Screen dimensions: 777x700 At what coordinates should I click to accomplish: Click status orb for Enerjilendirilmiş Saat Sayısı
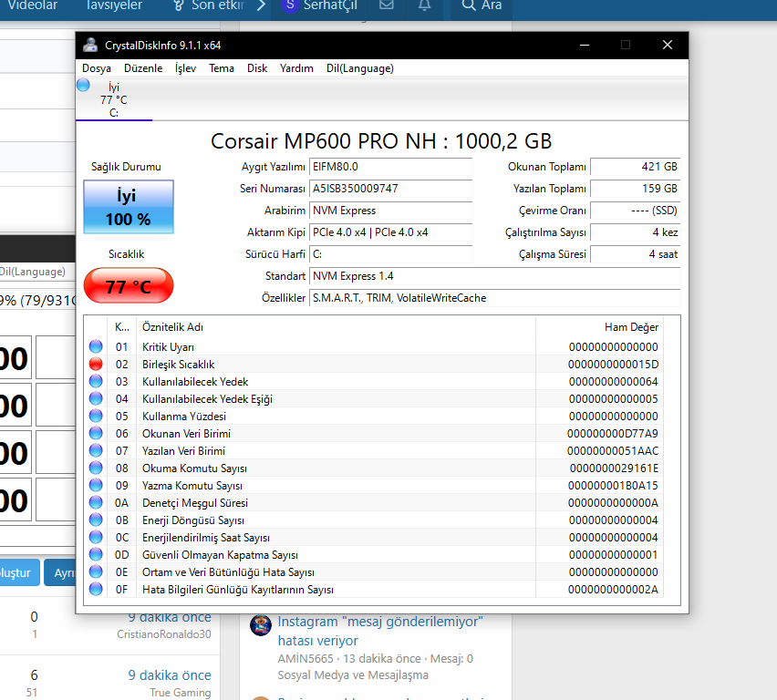pyautogui.click(x=96, y=537)
